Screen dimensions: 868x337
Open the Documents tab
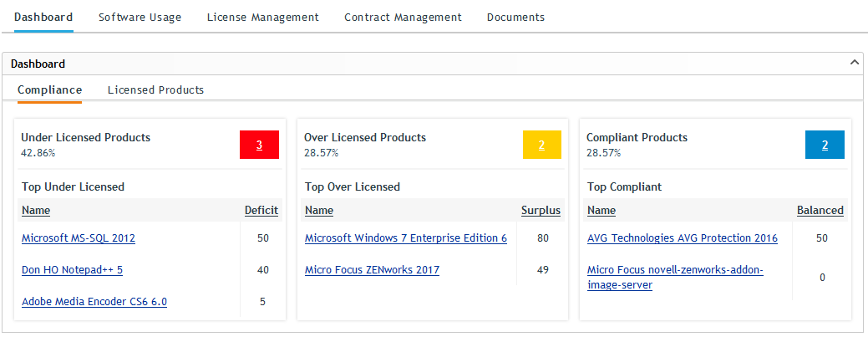(x=515, y=17)
